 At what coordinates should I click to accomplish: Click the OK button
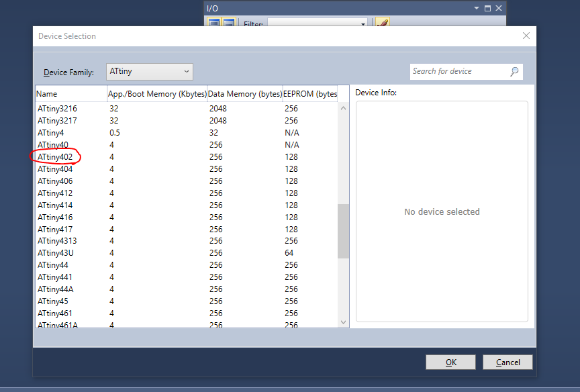click(450, 362)
